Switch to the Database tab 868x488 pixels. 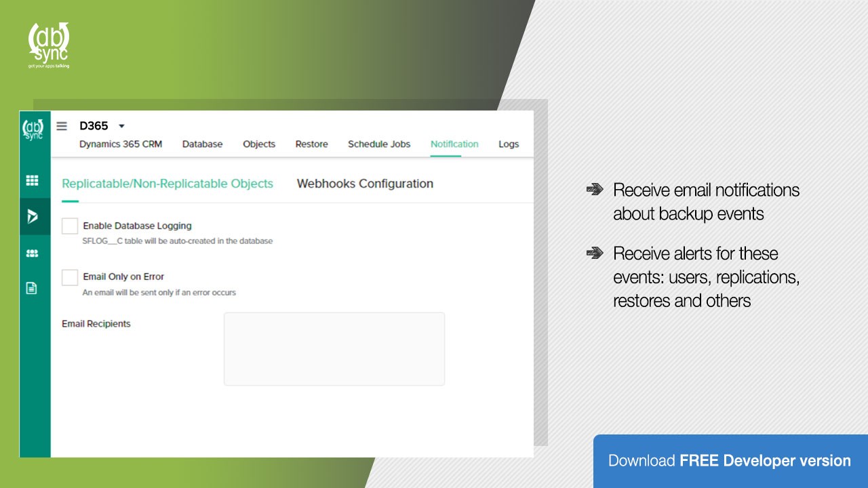[x=202, y=144]
